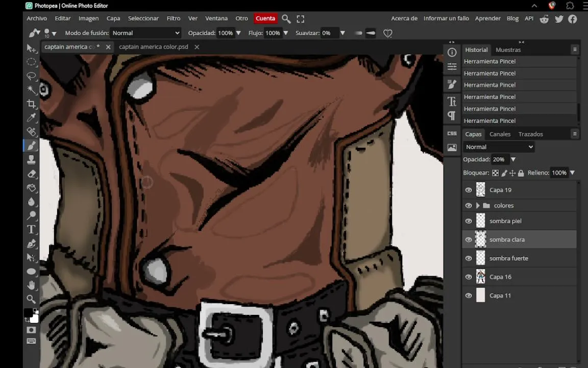Select the Crop tool
This screenshot has height=368, width=588.
pyautogui.click(x=32, y=104)
